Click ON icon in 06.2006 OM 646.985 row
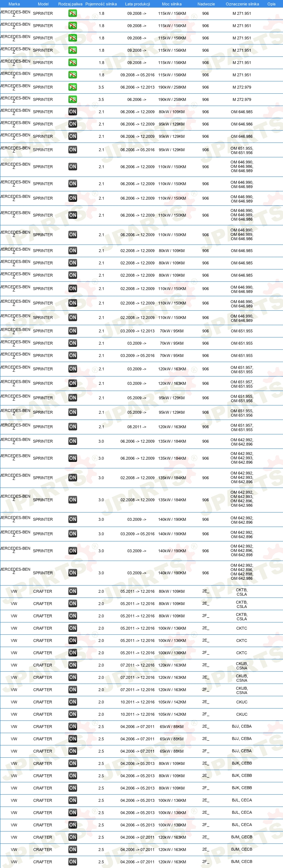Image resolution: width=283 pixels, height=868 pixels. 72,112
